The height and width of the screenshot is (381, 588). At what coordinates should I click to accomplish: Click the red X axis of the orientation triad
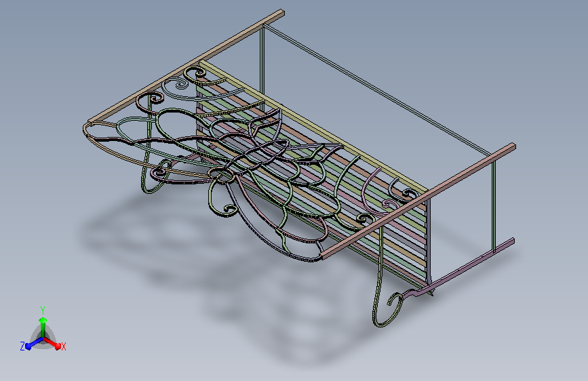(x=52, y=343)
